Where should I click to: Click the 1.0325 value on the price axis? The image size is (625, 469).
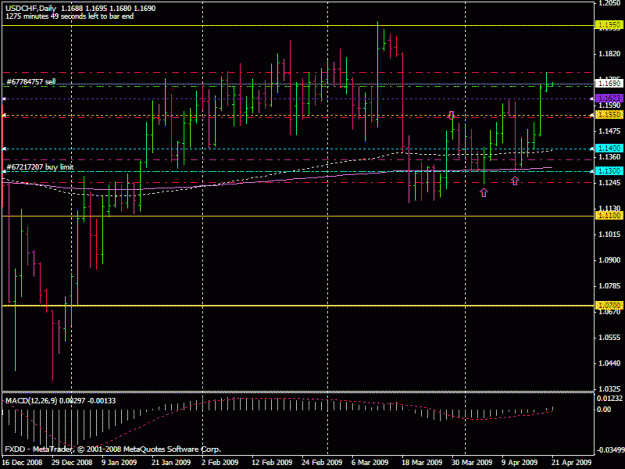(x=610, y=389)
